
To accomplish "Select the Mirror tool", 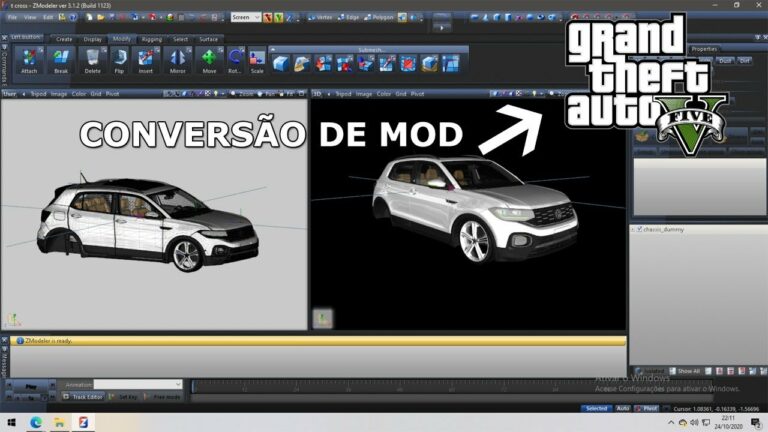I will click(x=177, y=61).
